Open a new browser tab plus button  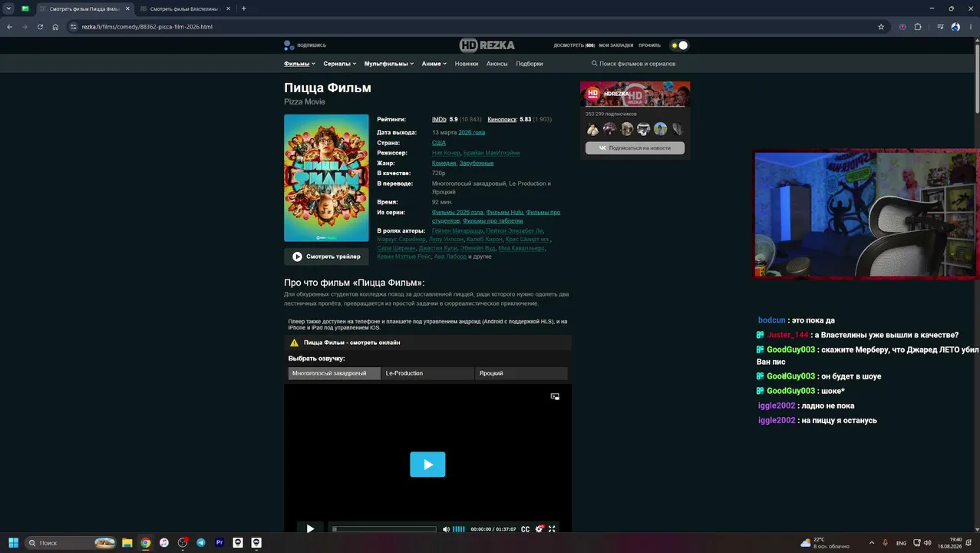(244, 8)
